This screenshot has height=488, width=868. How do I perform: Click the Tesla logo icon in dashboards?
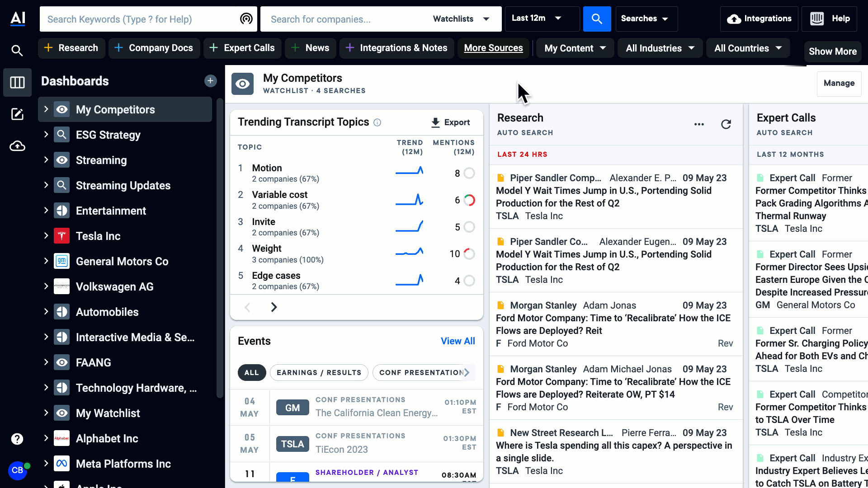point(61,236)
